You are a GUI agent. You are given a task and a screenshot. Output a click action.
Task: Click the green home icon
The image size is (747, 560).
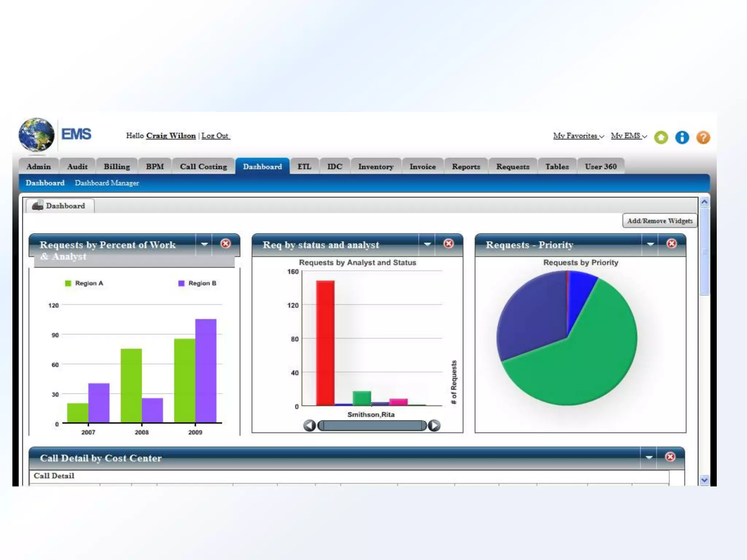click(x=661, y=137)
